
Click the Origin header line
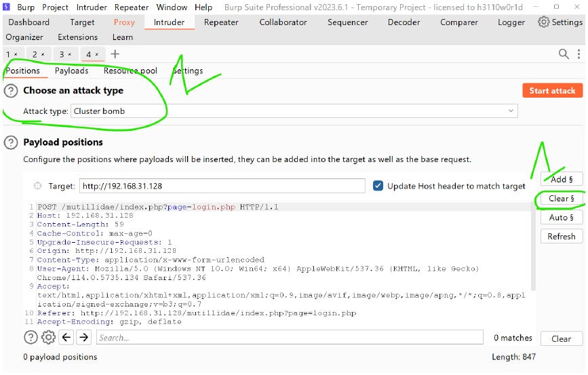point(106,251)
